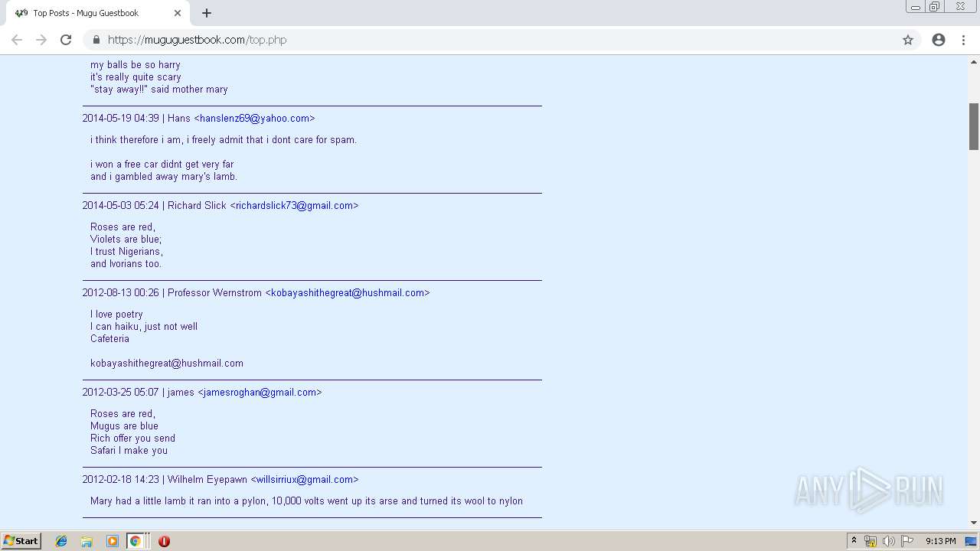Click the line "and i gambled away mary's lamb."
This screenshot has width=980, height=551.
(x=164, y=177)
